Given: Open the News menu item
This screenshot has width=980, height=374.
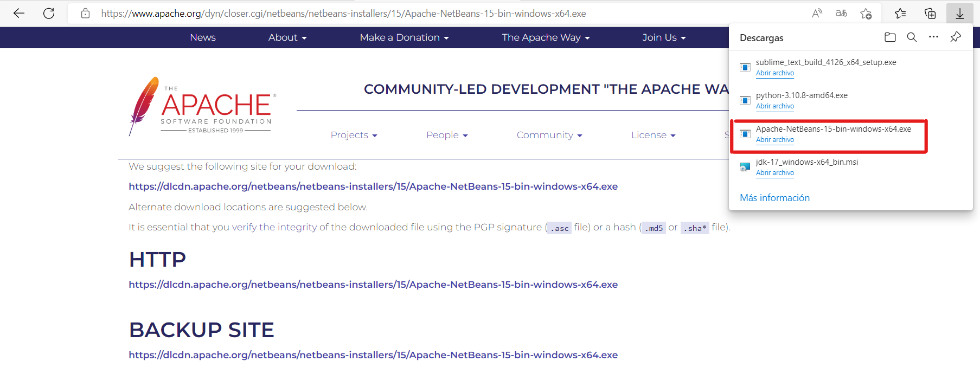Looking at the screenshot, I should coord(203,37).
